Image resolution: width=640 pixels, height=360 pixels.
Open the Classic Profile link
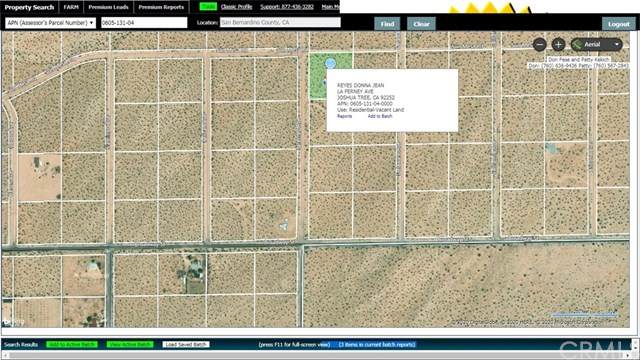click(236, 7)
